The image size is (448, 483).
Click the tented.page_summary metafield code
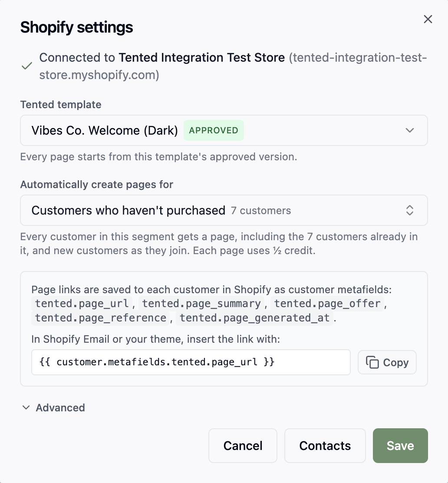tap(201, 304)
